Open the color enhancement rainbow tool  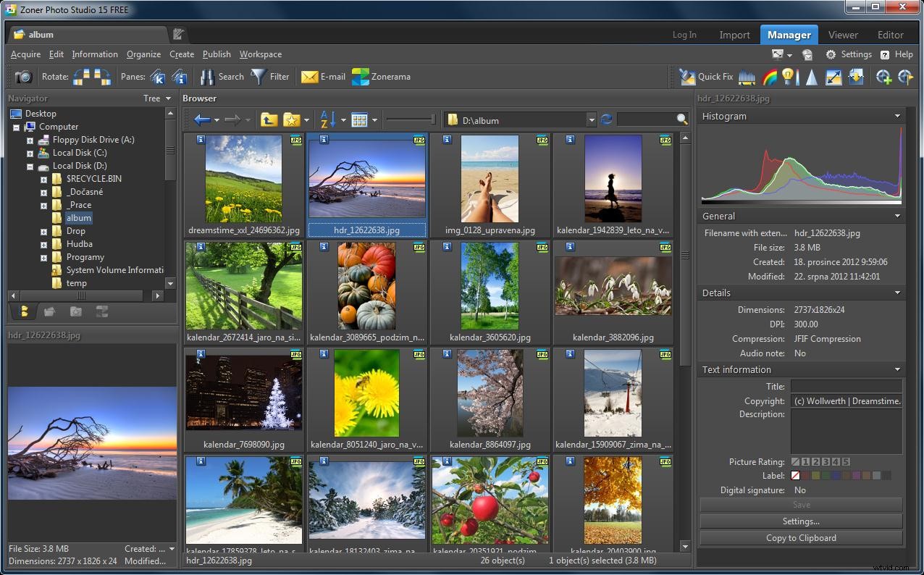(x=769, y=76)
